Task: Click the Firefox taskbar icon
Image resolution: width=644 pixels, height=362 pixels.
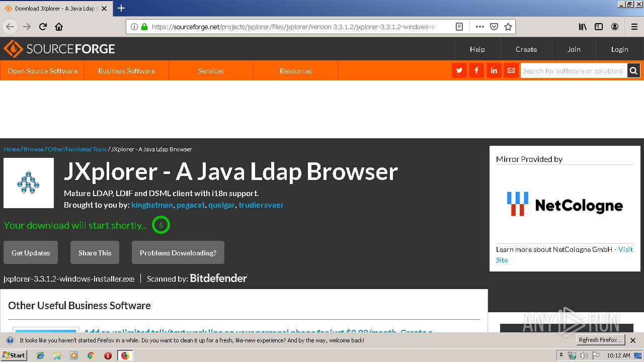Action: pos(125,355)
